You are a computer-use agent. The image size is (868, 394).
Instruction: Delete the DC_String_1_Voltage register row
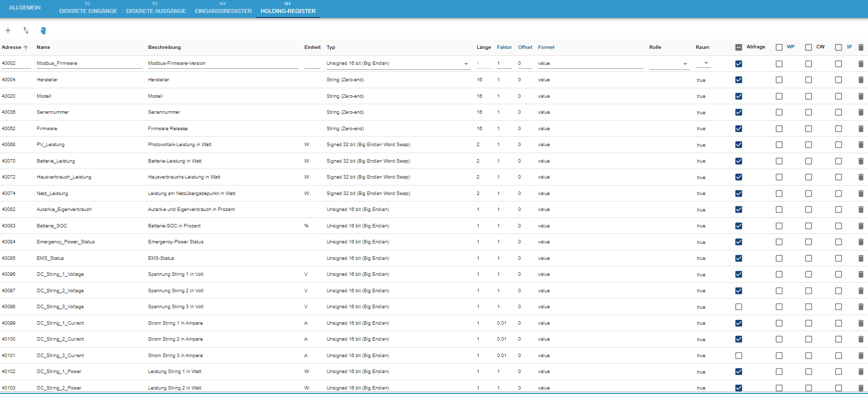click(x=861, y=274)
